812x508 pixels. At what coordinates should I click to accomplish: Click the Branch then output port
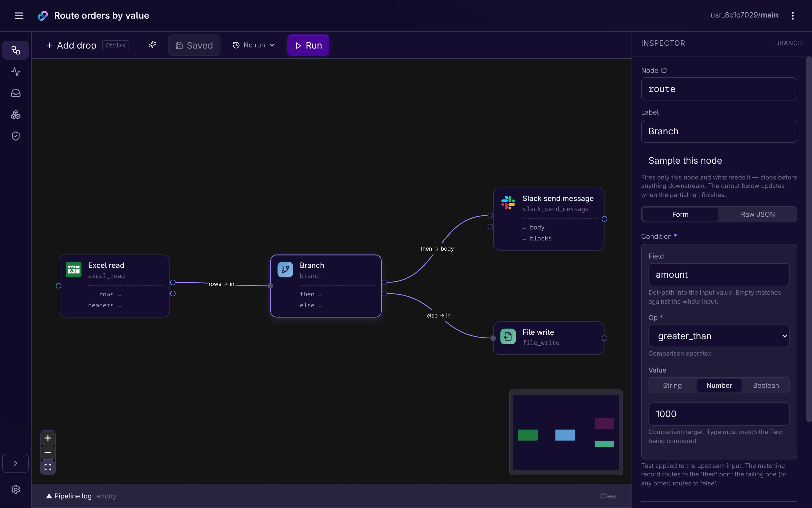385,282
